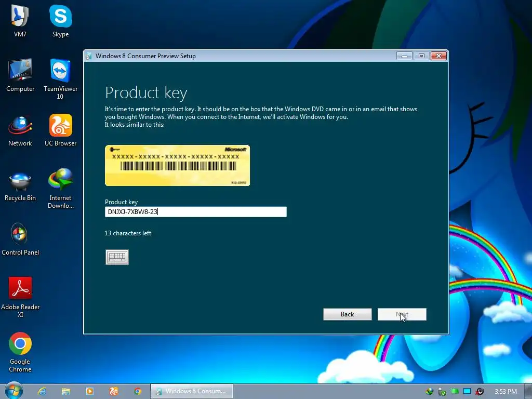Click the setup window title bar icon

pos(89,56)
